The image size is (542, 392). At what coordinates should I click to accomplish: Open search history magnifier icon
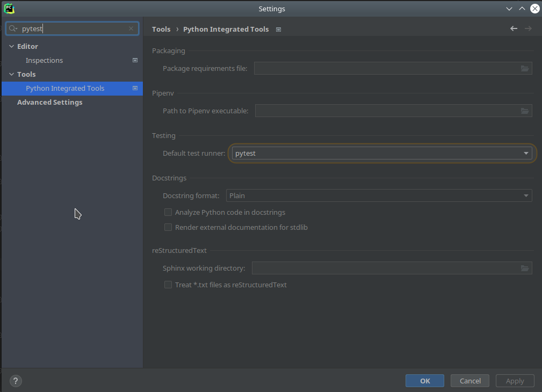(13, 28)
